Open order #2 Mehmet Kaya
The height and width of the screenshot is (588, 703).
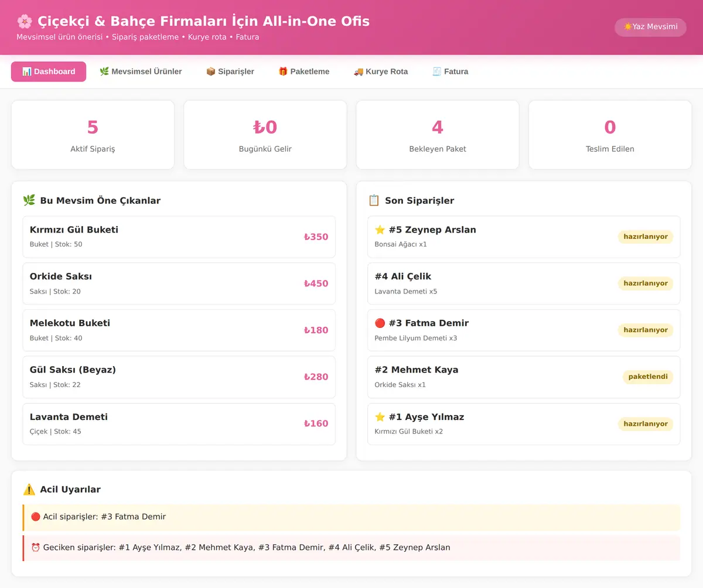click(524, 377)
